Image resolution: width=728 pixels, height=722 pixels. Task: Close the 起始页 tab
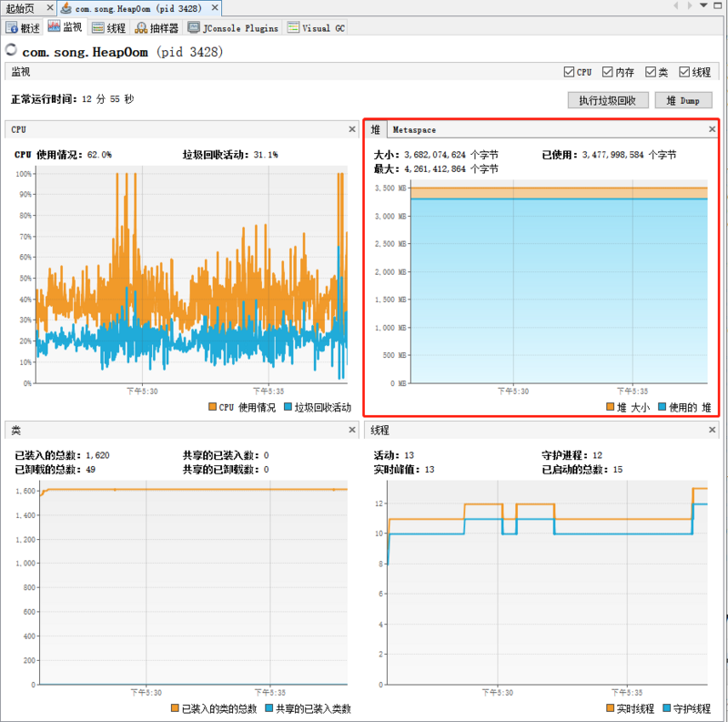pyautogui.click(x=50, y=8)
